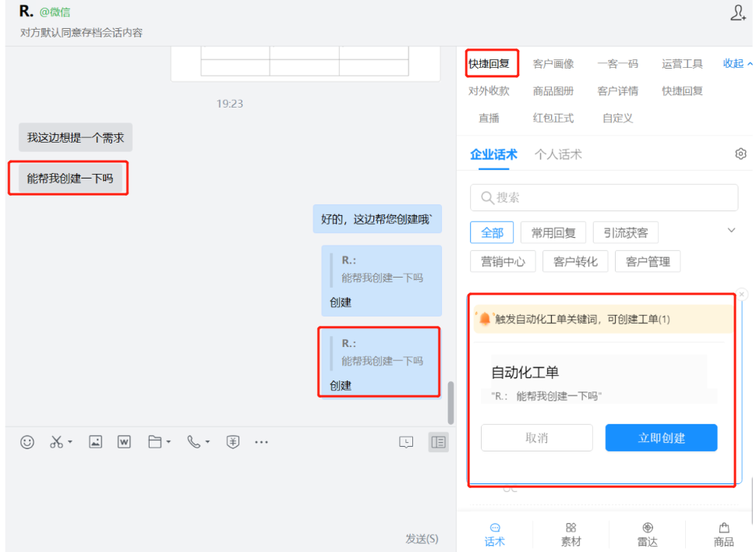Open 一客一码 tab
The image size is (756, 552).
click(x=617, y=64)
